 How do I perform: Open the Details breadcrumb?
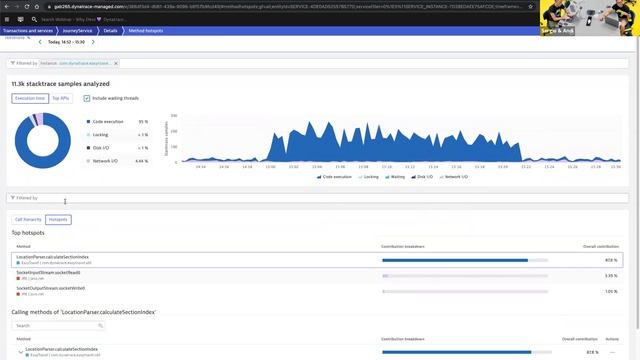coord(110,31)
